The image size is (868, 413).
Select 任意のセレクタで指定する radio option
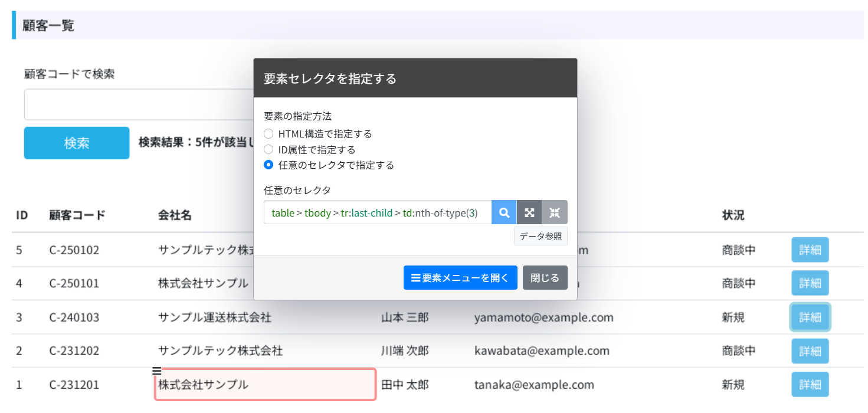coord(268,165)
